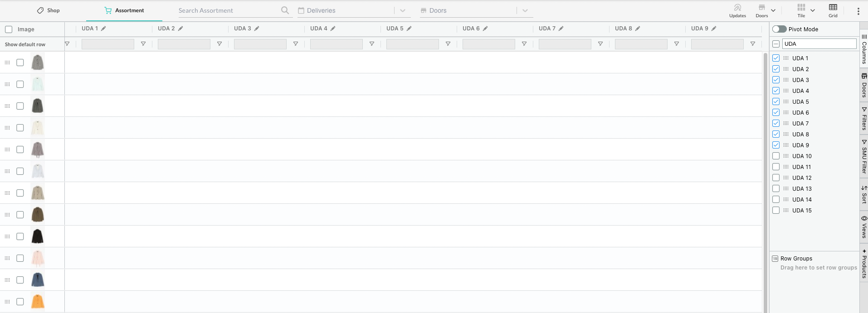Click the Image column filter icon

67,44
